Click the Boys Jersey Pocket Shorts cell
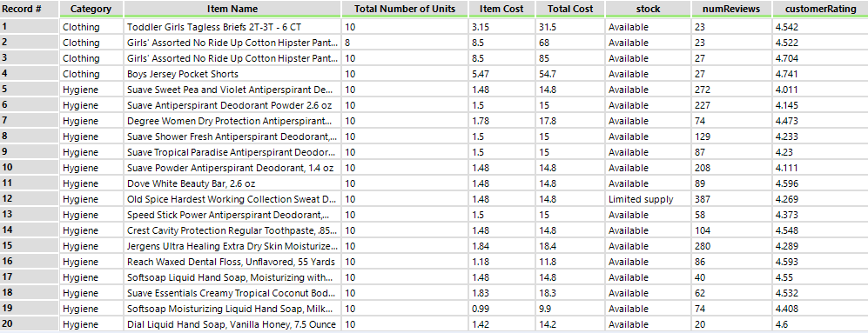This screenshot has height=333, width=868. tap(232, 74)
